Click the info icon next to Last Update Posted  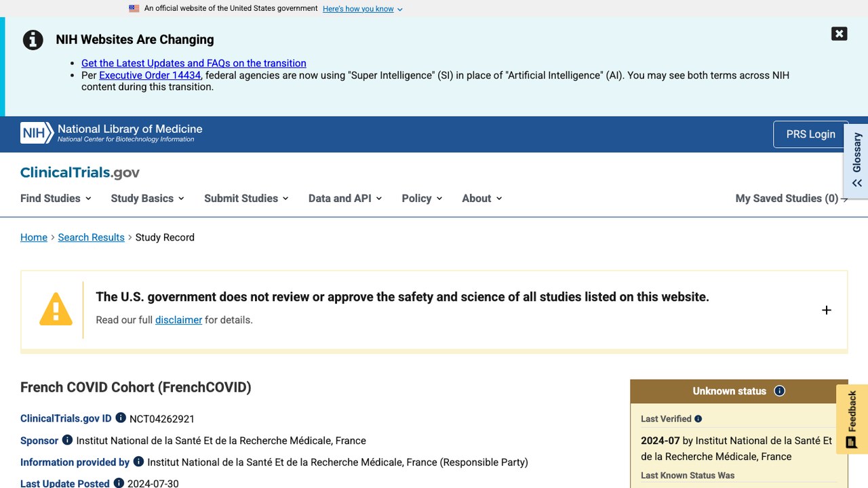pyautogui.click(x=119, y=483)
